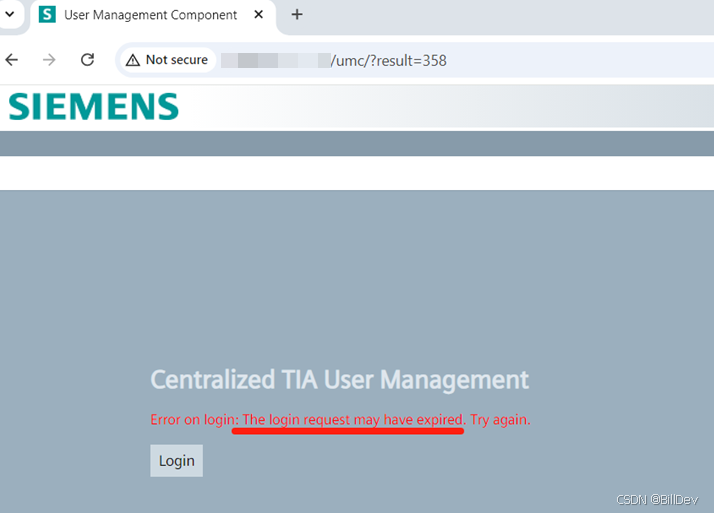Close the User Management Component tab
Viewport: 714px width, 513px height.
click(x=259, y=15)
